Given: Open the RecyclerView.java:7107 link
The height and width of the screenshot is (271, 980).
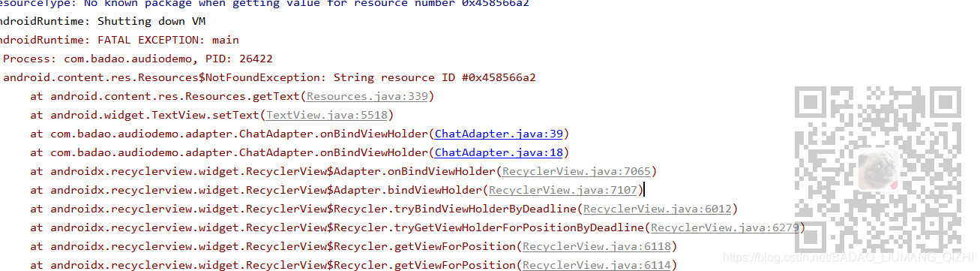Looking at the screenshot, I should 564,190.
